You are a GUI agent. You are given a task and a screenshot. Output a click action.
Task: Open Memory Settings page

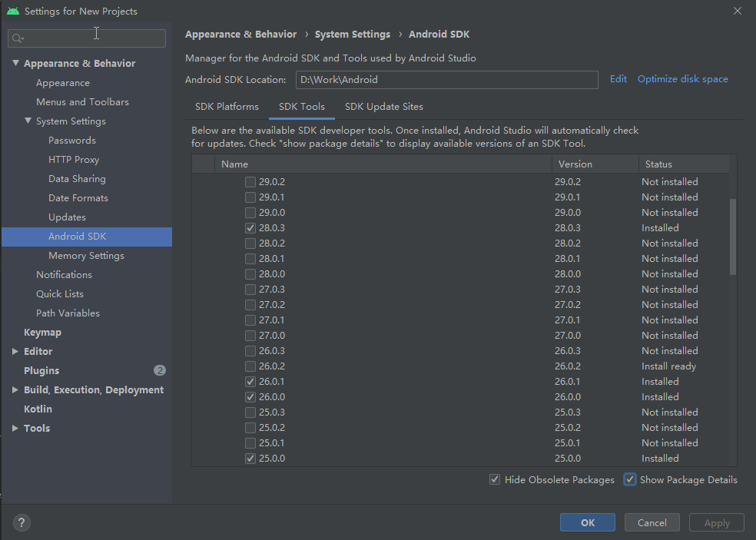click(86, 256)
